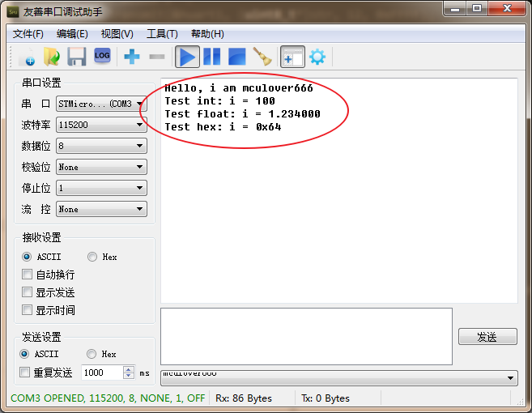Click the gray minus remove icon
The height and width of the screenshot is (413, 532).
pos(157,57)
